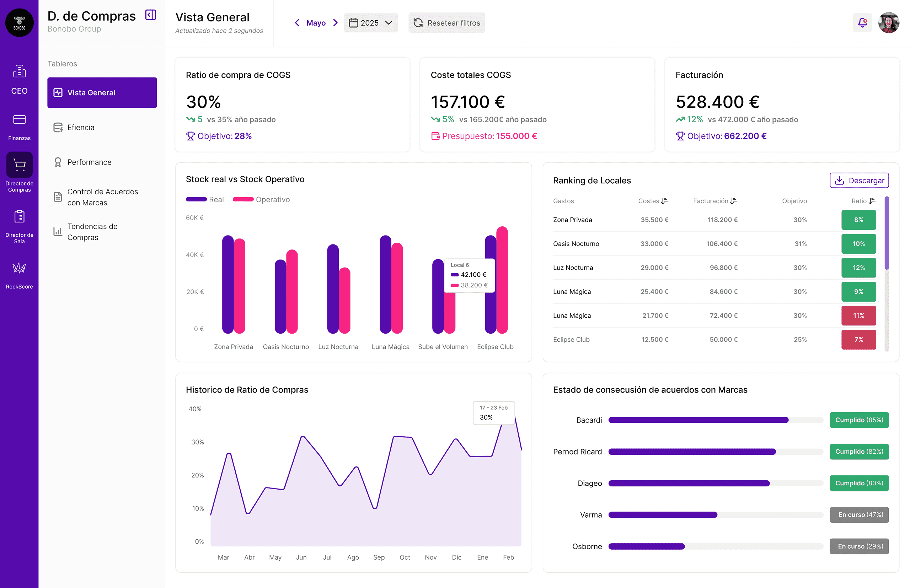Click the Bacardi progress bar
The height and width of the screenshot is (588, 910).
(x=715, y=420)
